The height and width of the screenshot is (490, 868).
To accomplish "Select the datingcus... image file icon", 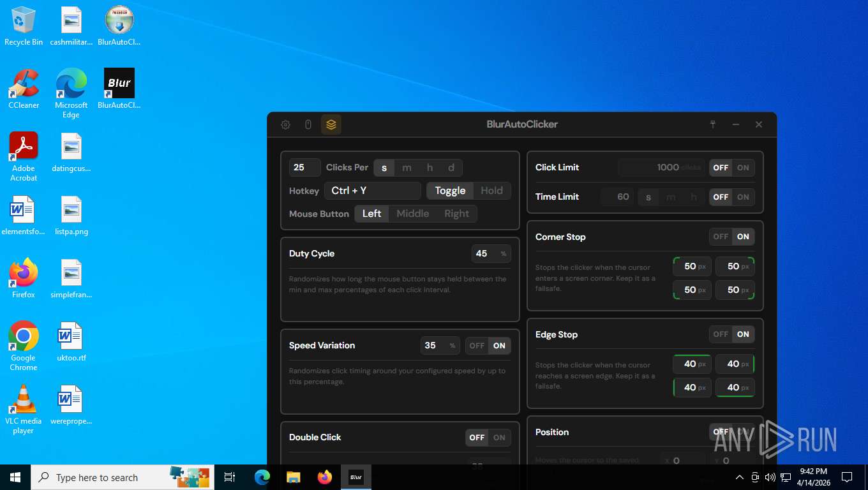I will pyautogui.click(x=71, y=152).
